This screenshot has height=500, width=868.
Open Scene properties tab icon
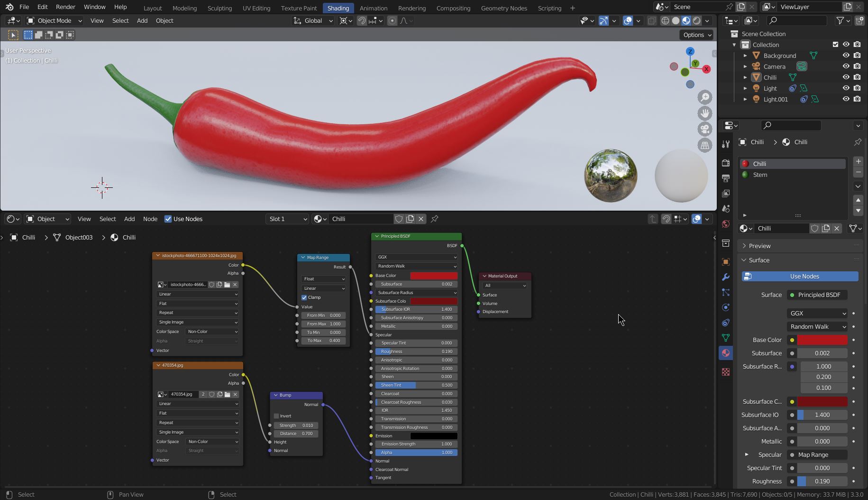point(725,208)
